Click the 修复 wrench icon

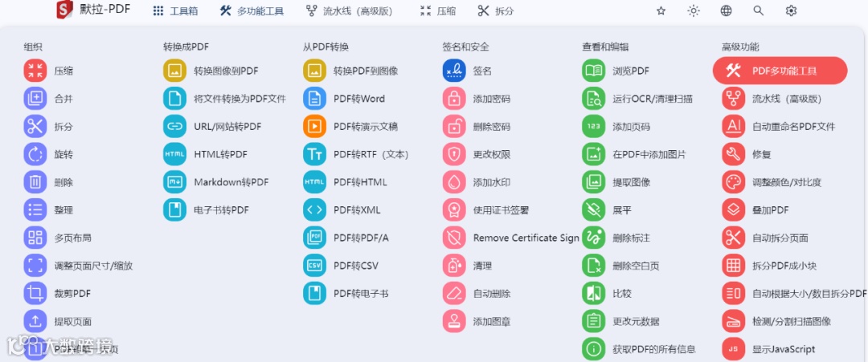(734, 154)
